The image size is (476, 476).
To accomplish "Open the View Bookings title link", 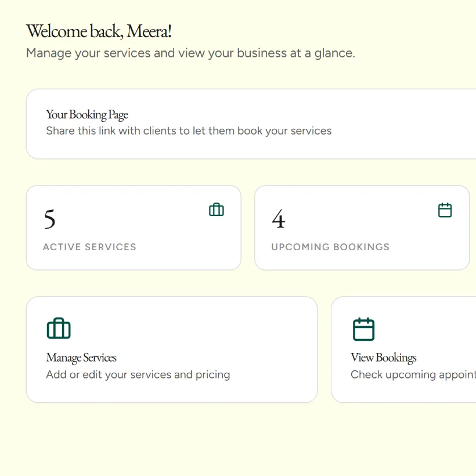I will coord(383,358).
